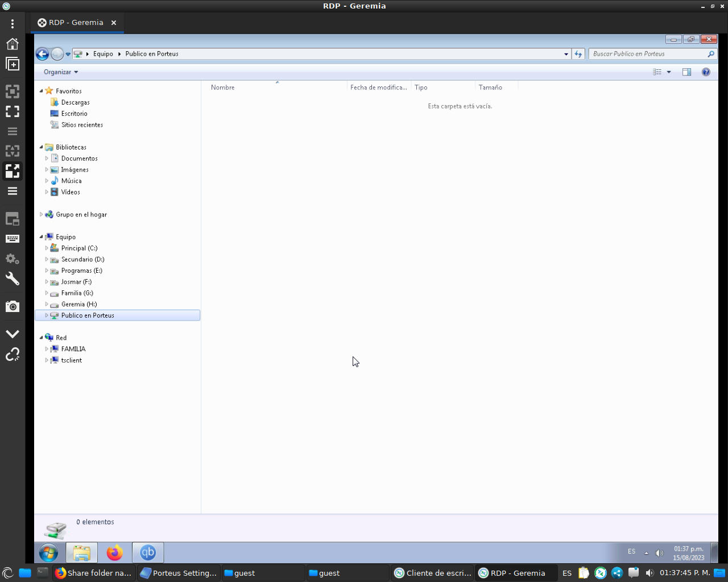Open Documentos in the Bibliotecas section
This screenshot has height=582, width=728.
[79, 158]
